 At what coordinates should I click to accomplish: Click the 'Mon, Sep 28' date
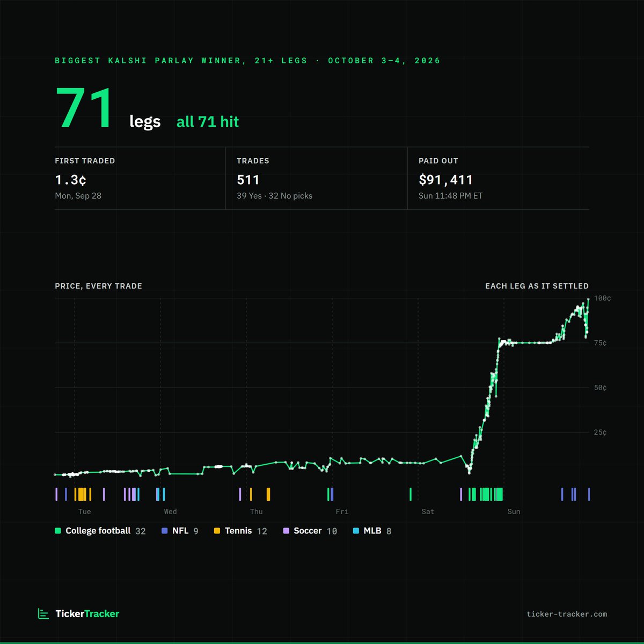(x=78, y=196)
